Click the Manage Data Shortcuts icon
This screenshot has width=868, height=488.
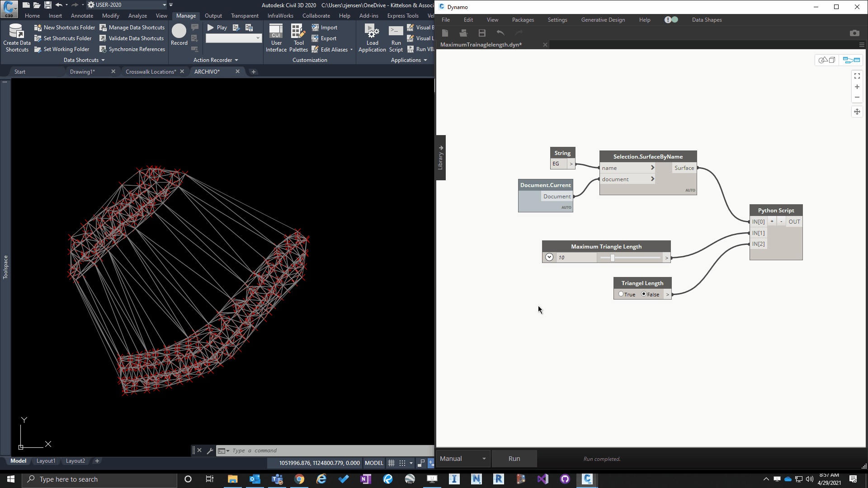pos(103,28)
